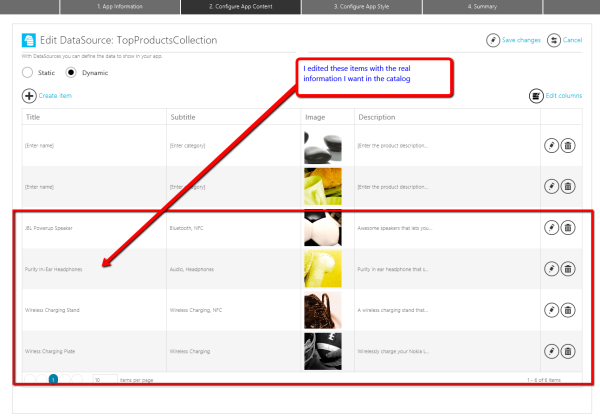
Task: Switch to the Summary step tab
Action: tap(483, 7)
